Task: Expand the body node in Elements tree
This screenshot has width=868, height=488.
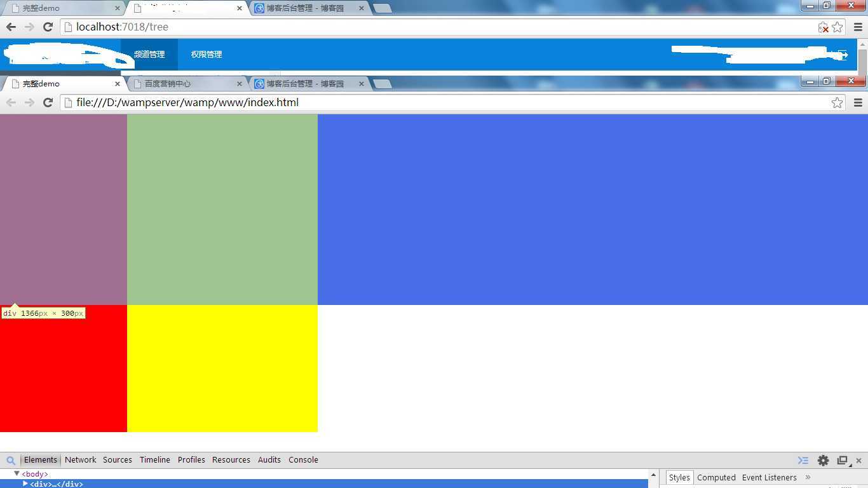Action: click(17, 473)
